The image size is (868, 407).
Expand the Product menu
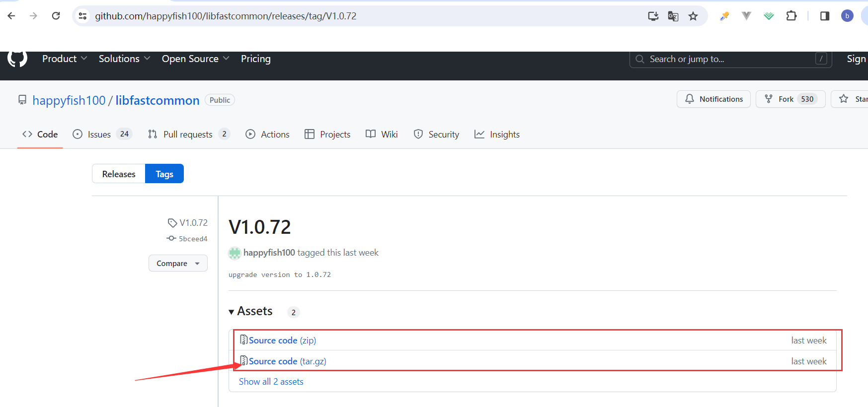[65, 59]
